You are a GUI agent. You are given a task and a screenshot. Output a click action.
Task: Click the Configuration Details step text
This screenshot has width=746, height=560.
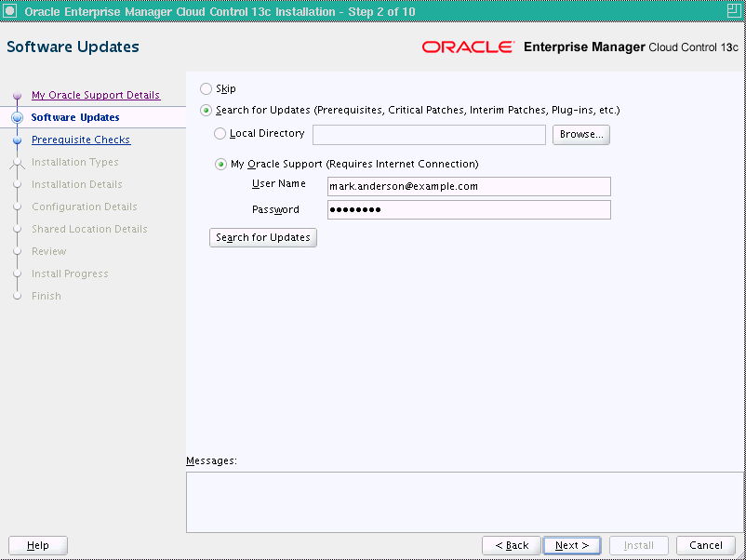(x=85, y=207)
